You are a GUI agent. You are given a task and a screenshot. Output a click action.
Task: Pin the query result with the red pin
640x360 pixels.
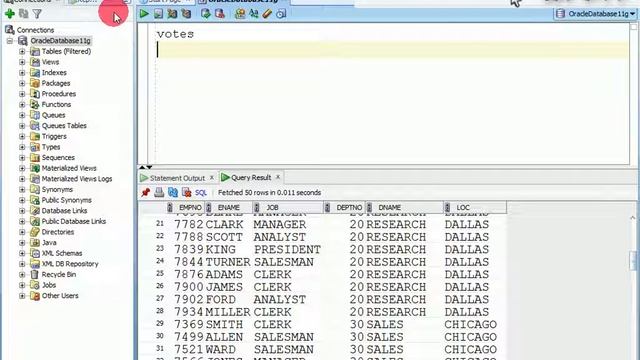pos(145,192)
